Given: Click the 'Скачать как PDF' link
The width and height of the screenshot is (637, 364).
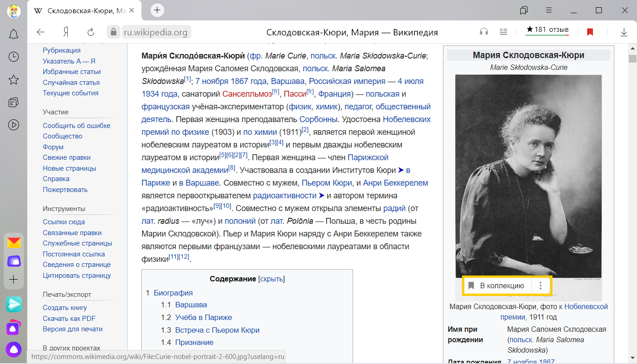Looking at the screenshot, I should [x=69, y=319].
